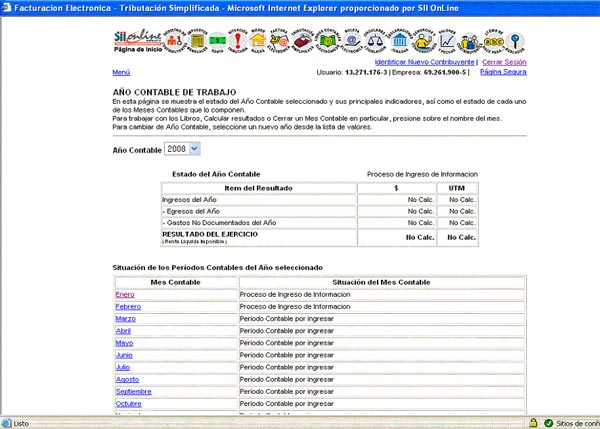Click 'Identificar Nuevo Contribuyente' link
Screen dimensions: 600x429
point(424,62)
